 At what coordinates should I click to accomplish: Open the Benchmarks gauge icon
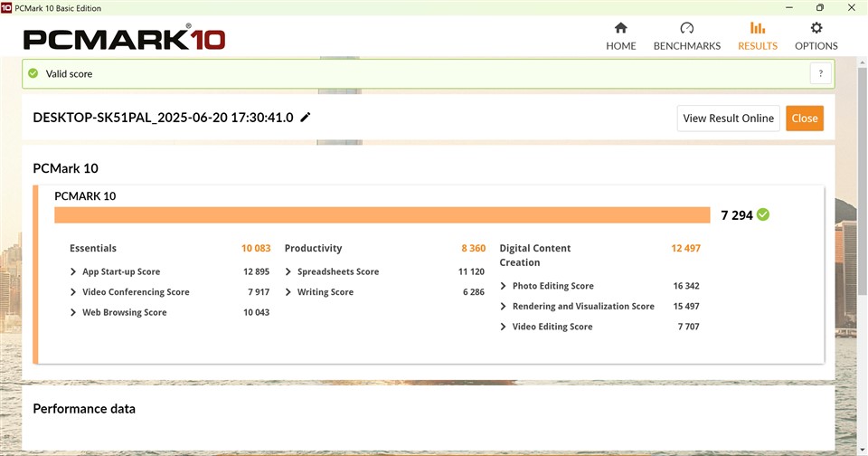pyautogui.click(x=686, y=28)
